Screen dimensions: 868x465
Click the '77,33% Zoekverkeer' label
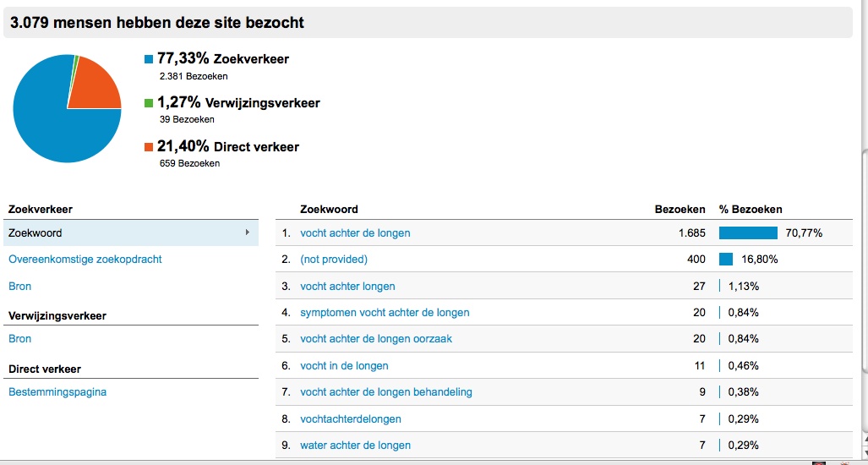(223, 58)
